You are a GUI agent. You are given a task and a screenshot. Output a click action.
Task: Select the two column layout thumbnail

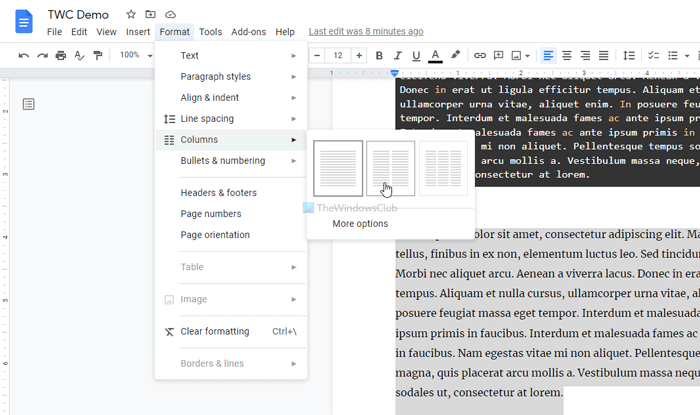click(391, 168)
